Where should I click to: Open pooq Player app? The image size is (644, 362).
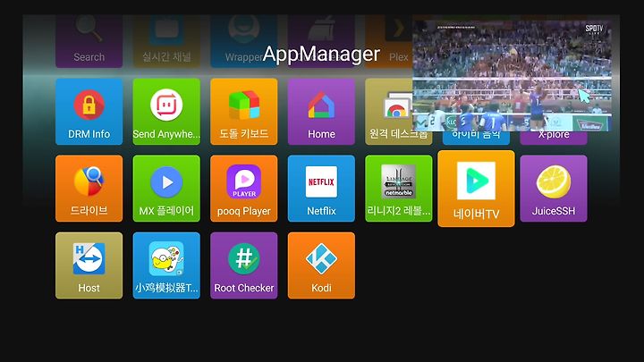point(244,189)
